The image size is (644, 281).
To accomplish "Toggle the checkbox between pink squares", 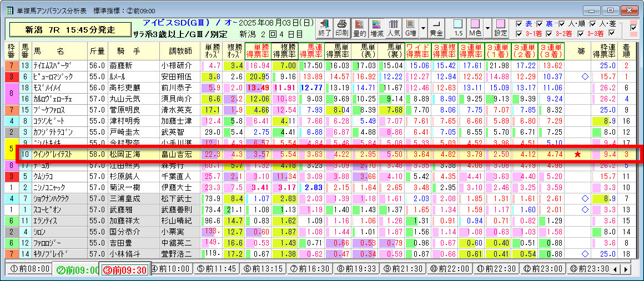I will (x=634, y=28).
